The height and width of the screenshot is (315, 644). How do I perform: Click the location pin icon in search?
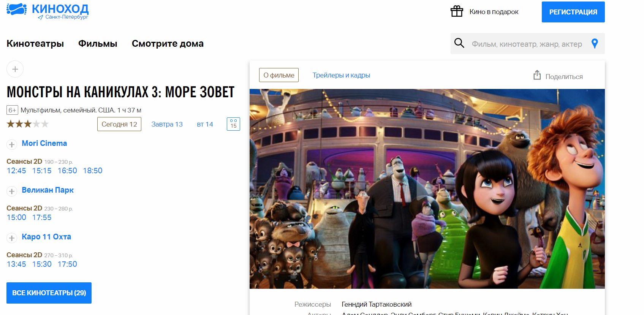(595, 44)
